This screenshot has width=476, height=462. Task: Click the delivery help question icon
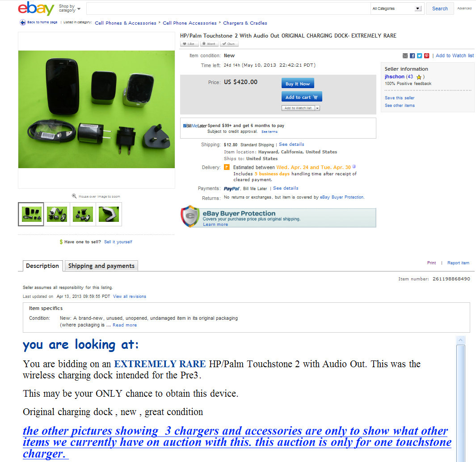[354, 167]
